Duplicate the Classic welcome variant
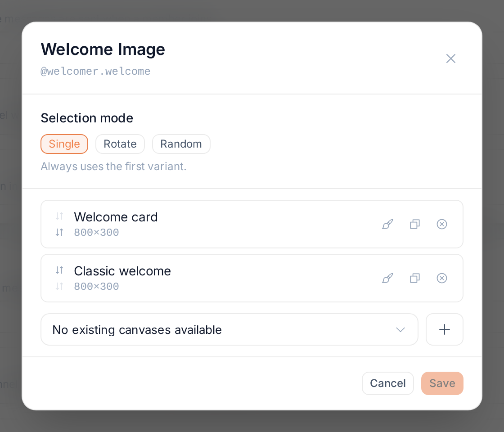504x432 pixels. 414,278
